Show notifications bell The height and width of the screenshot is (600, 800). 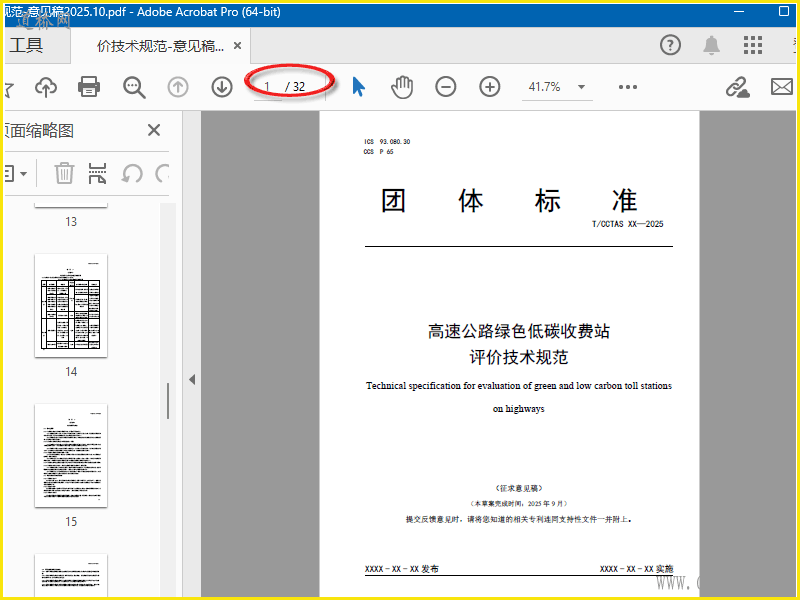pos(711,45)
